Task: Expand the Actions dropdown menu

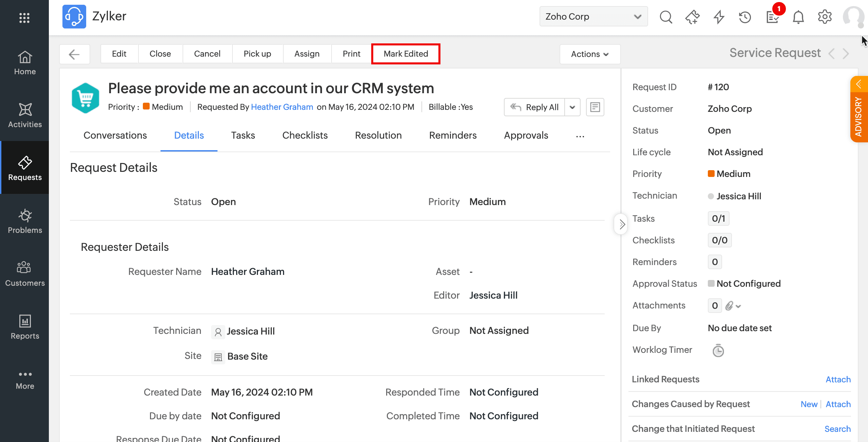Action: (590, 54)
